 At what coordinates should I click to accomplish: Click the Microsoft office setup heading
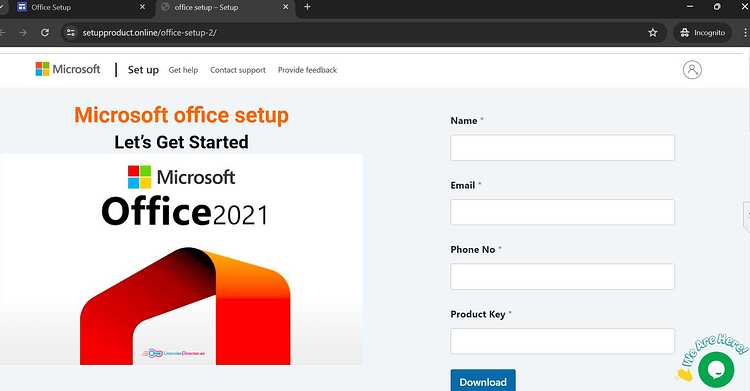[181, 115]
